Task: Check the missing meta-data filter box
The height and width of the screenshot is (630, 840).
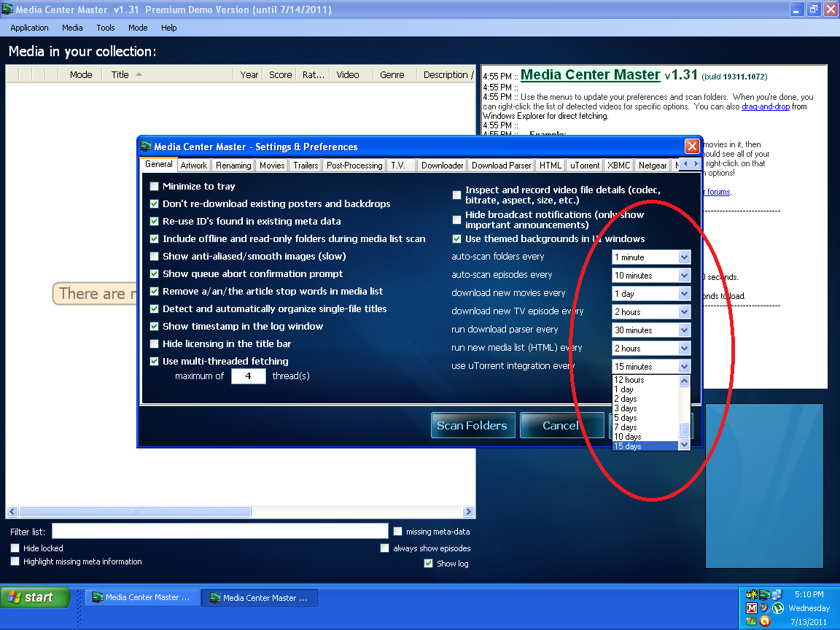Action: pyautogui.click(x=398, y=532)
